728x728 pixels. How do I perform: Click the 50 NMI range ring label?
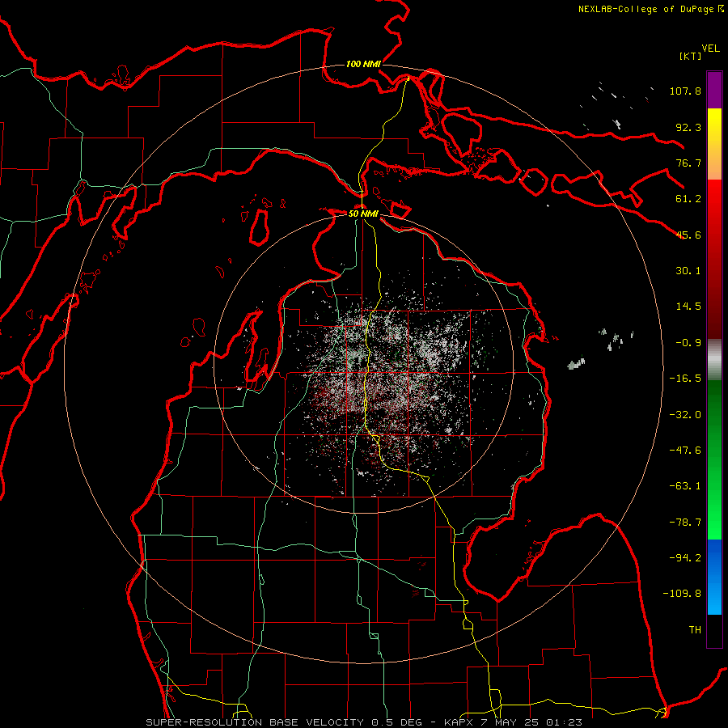coord(363,214)
